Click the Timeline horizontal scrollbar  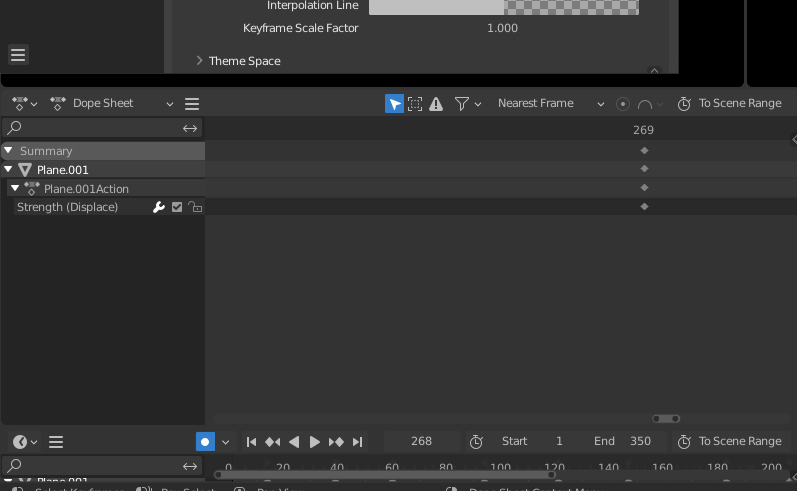(x=385, y=475)
